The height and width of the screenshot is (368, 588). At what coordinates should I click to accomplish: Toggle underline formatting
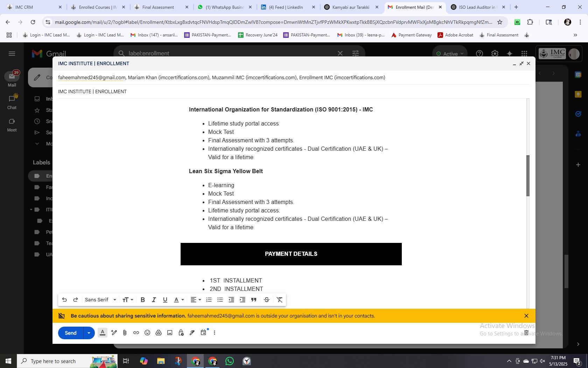coord(165,300)
